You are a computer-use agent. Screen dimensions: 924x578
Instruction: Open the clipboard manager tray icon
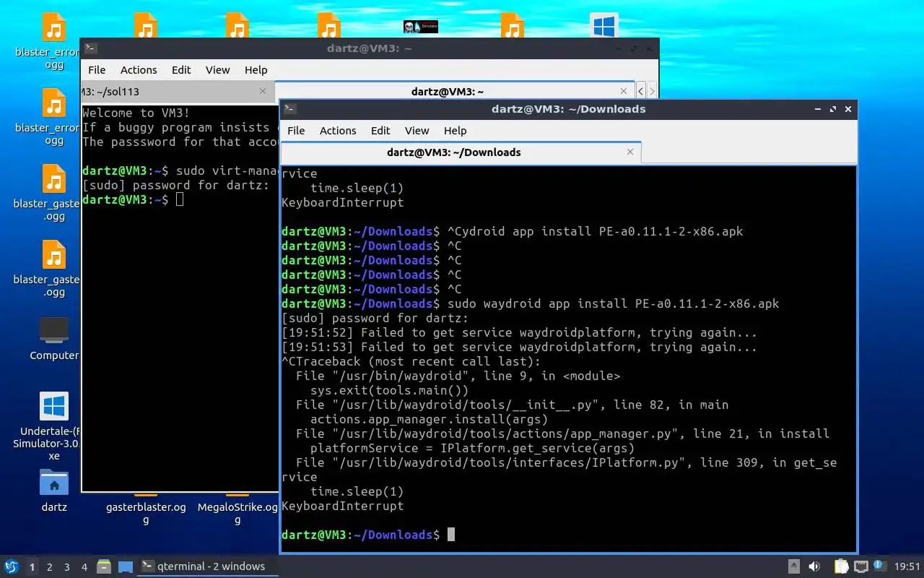842,566
